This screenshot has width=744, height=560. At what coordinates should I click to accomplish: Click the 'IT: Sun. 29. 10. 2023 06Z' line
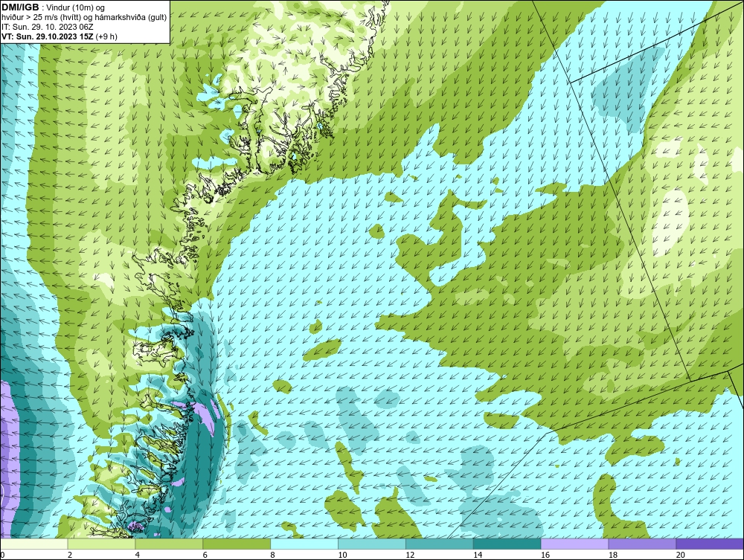coord(48,27)
